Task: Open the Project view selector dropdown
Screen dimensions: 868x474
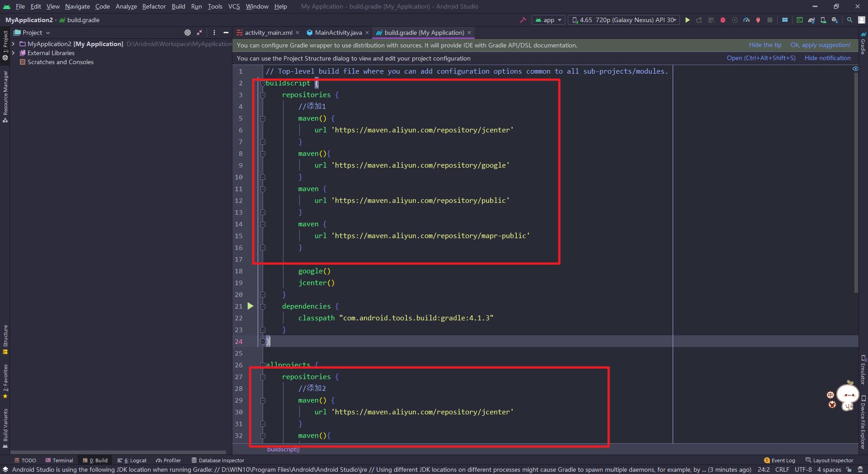Action: [x=32, y=33]
